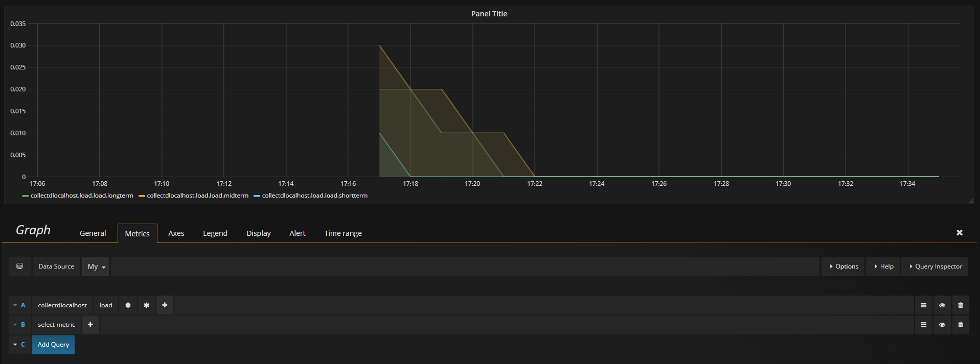Click first wildcard segment in query A
This screenshot has height=364, width=980.
coord(128,305)
